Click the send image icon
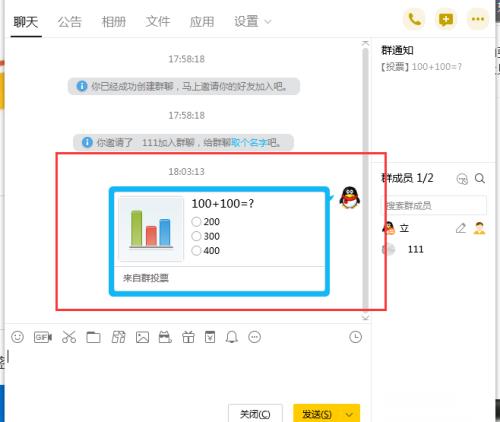Screen dimensions: 500x422 point(142,337)
